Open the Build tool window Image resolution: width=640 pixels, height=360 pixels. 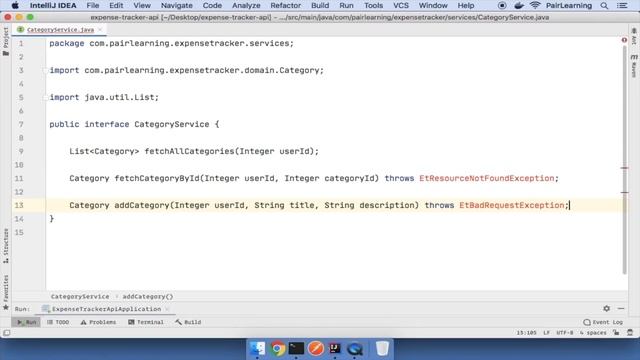coord(188,322)
